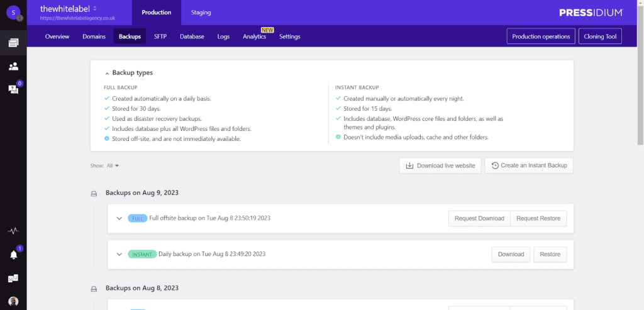Select the Backups tab
The height and width of the screenshot is (310, 644).
pos(130,36)
